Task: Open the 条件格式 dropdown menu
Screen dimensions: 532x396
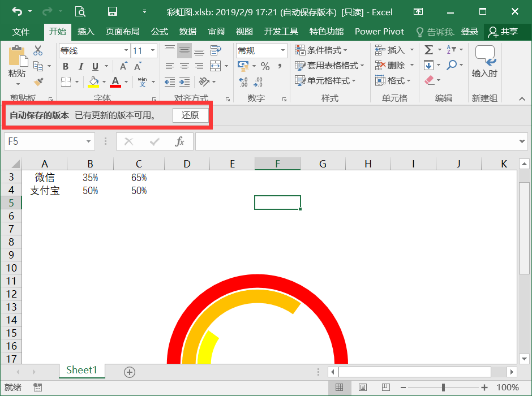Action: coord(321,50)
